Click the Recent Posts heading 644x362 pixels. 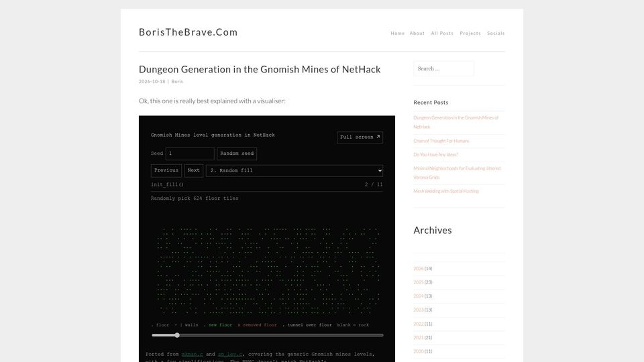[x=431, y=103]
